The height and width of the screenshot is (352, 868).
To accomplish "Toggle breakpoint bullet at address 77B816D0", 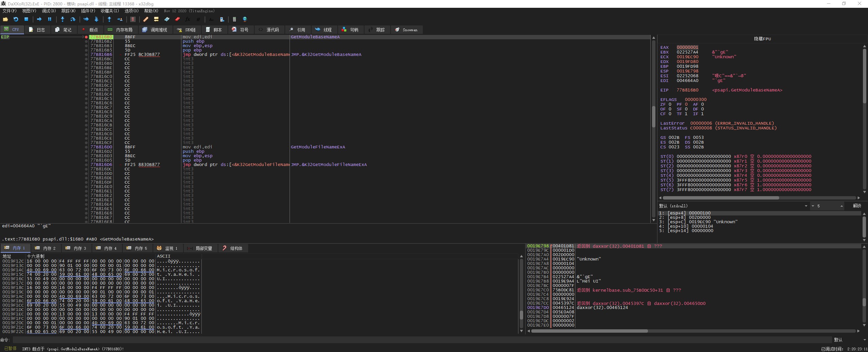I will coord(86,147).
